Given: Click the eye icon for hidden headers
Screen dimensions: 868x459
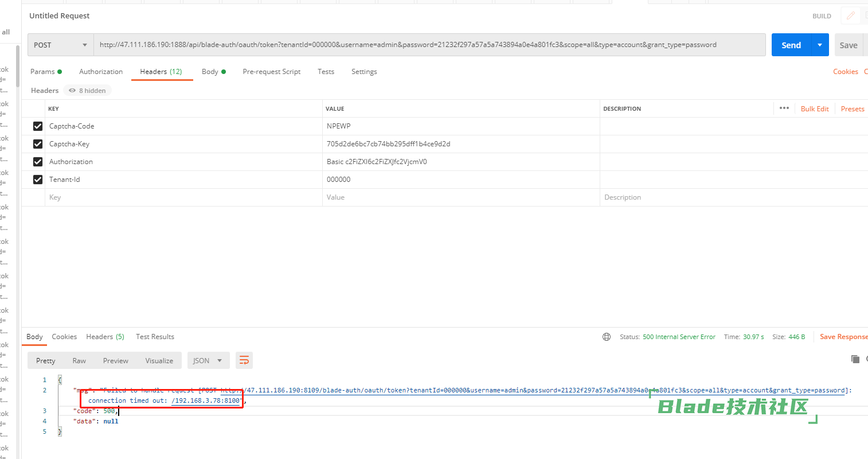Looking at the screenshot, I should pyautogui.click(x=72, y=91).
